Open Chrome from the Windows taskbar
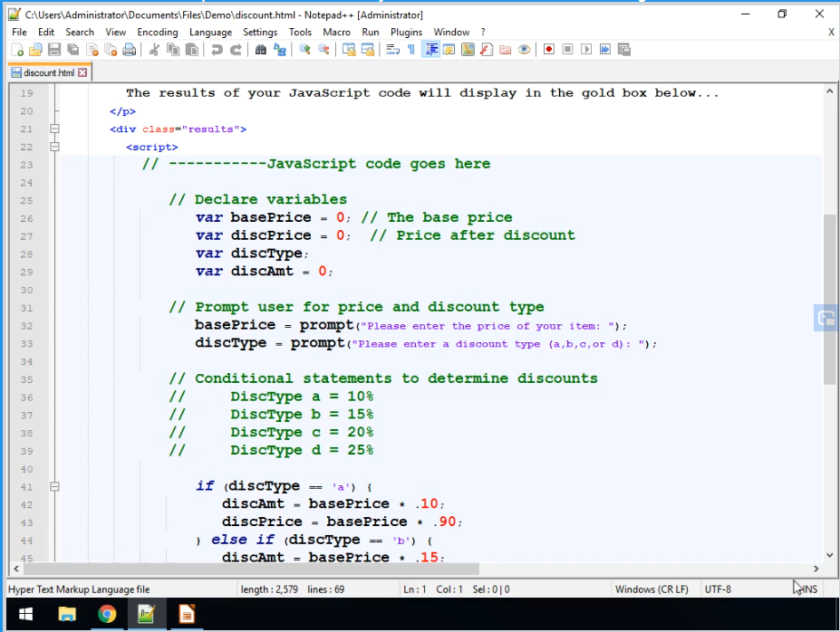The image size is (840, 632). tap(107, 615)
